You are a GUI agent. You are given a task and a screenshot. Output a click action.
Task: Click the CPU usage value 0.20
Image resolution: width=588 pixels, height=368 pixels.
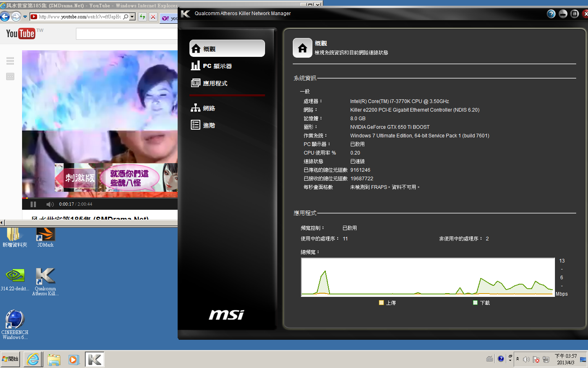(x=355, y=153)
